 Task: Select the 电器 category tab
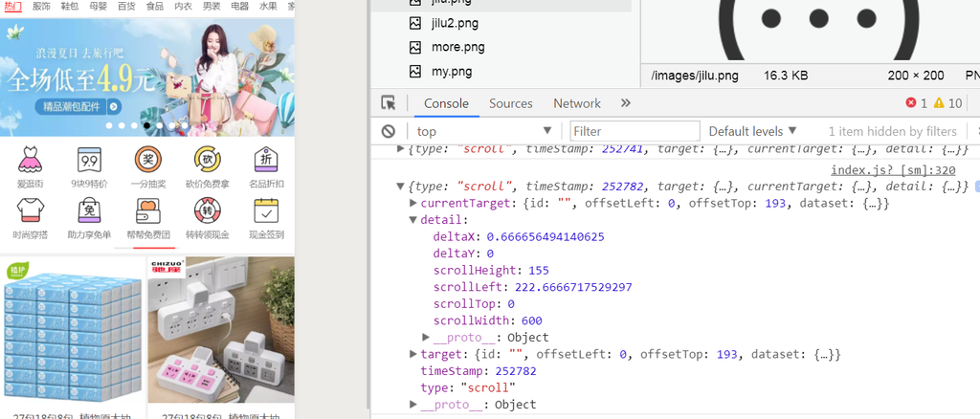[x=239, y=7]
